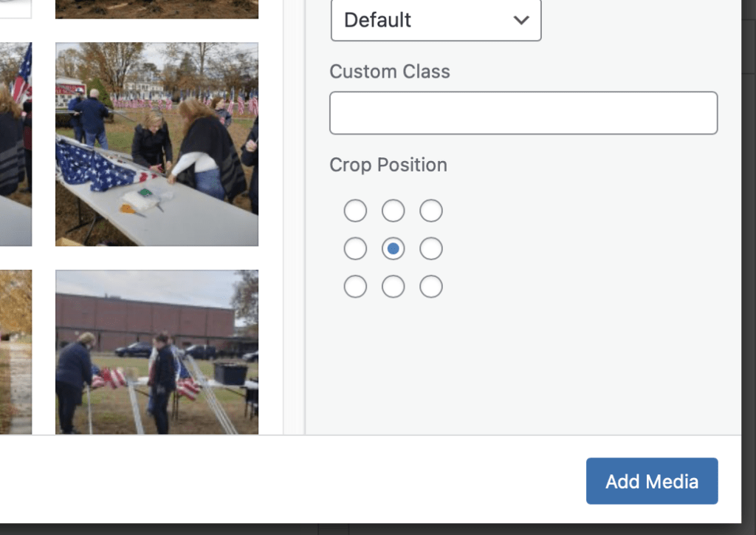Open the Default dropdown menu
This screenshot has width=756, height=535.
436,20
